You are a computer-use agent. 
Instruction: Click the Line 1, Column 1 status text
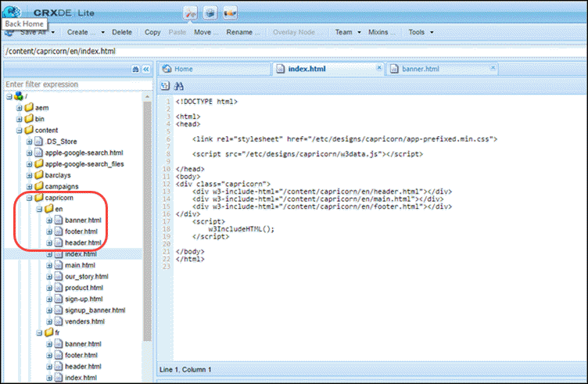click(185, 370)
